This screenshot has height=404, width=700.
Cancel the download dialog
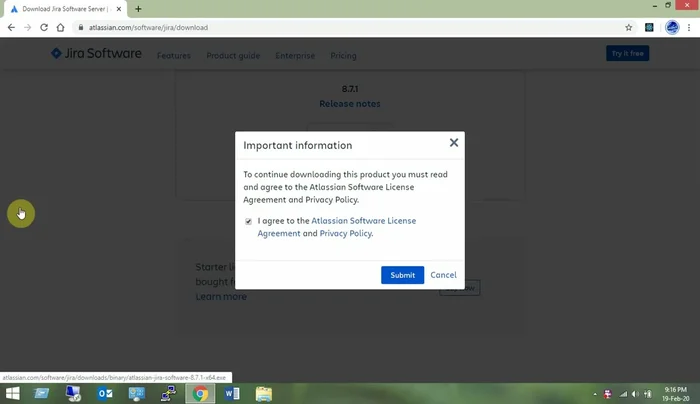tap(443, 275)
